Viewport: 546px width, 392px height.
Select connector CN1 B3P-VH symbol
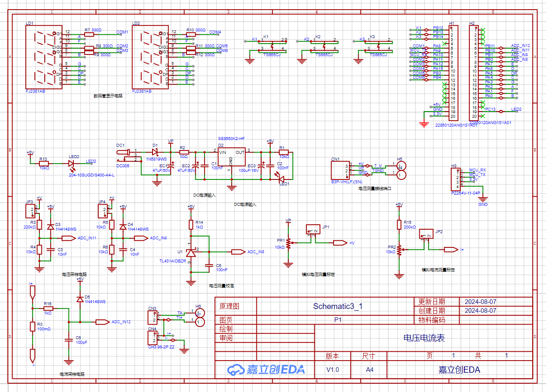tap(340, 170)
